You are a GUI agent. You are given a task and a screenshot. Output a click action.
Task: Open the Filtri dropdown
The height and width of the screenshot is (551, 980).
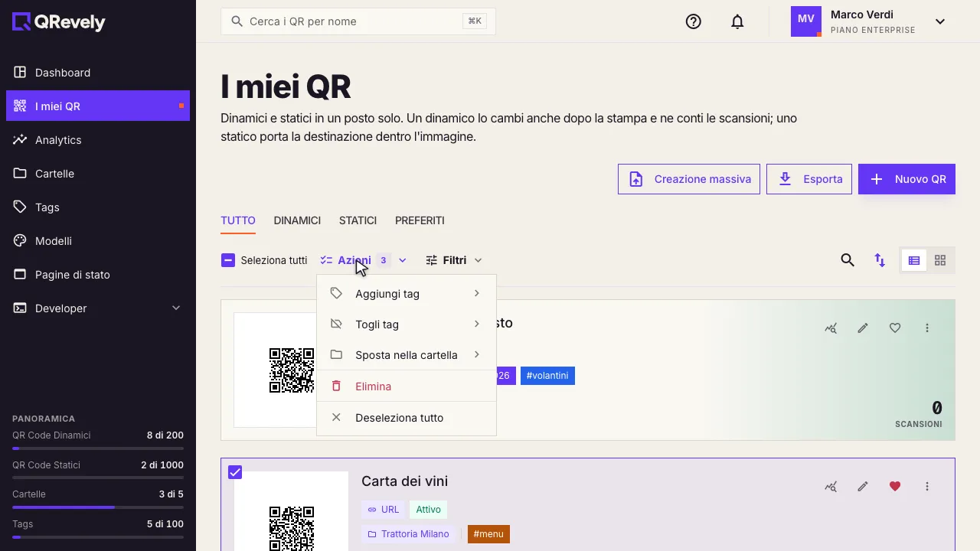(x=454, y=260)
